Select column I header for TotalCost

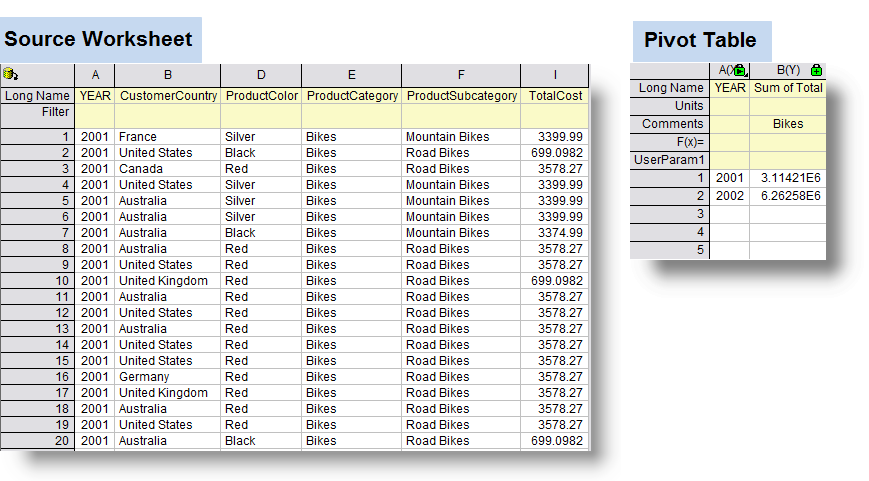point(554,75)
